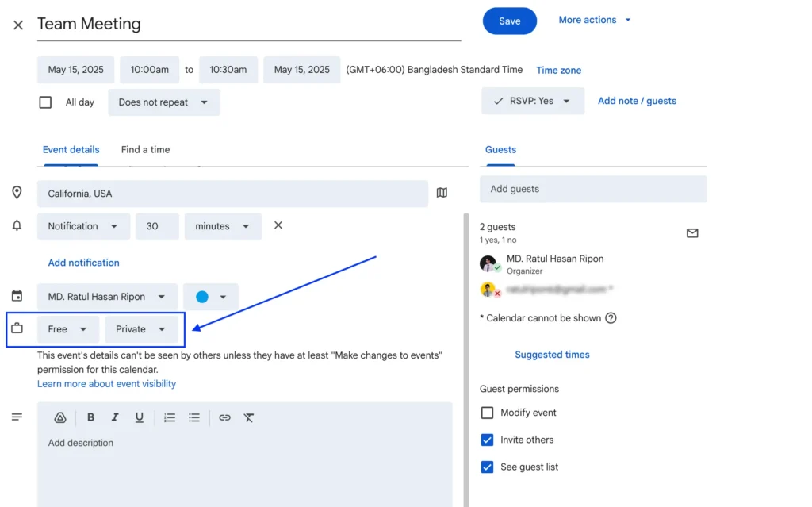The image size is (812, 507).
Task: Uncheck the Invite others permission
Action: tap(488, 440)
